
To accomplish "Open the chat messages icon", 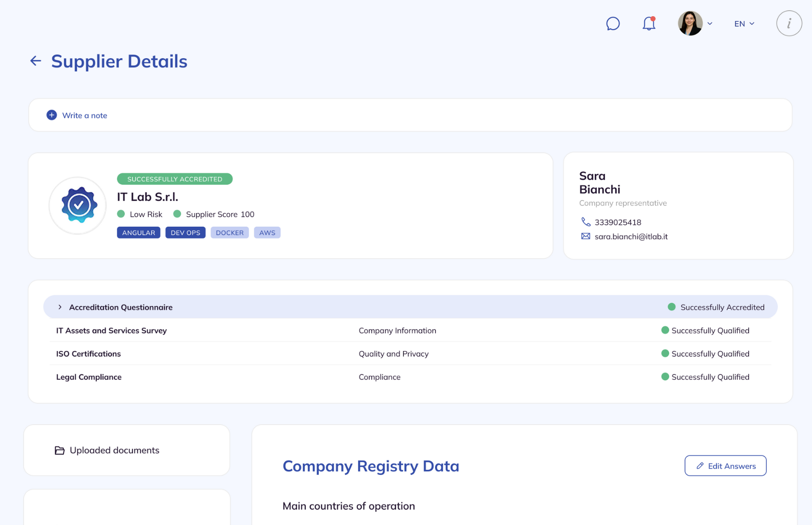I will click(x=613, y=23).
